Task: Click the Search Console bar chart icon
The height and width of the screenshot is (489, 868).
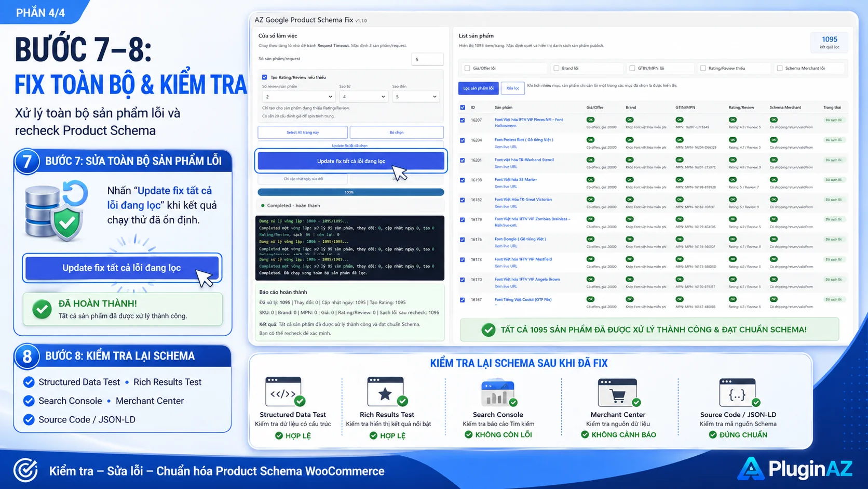Action: (498, 392)
